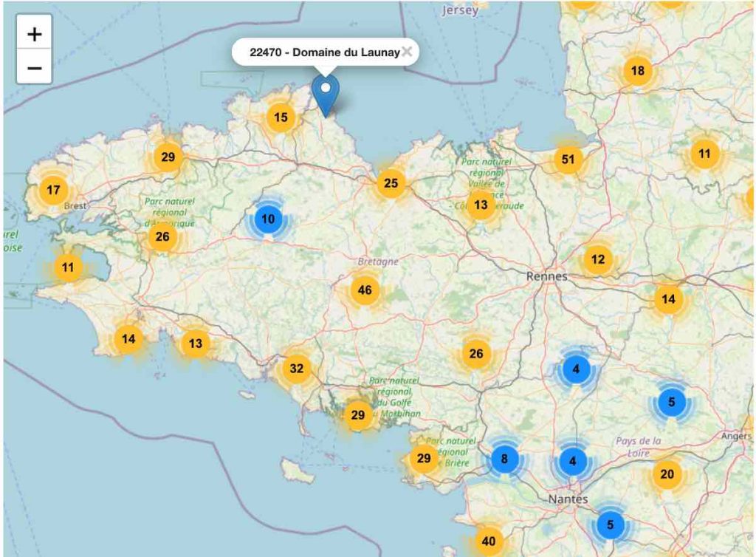Expand the orange cluster marked 20

[667, 474]
